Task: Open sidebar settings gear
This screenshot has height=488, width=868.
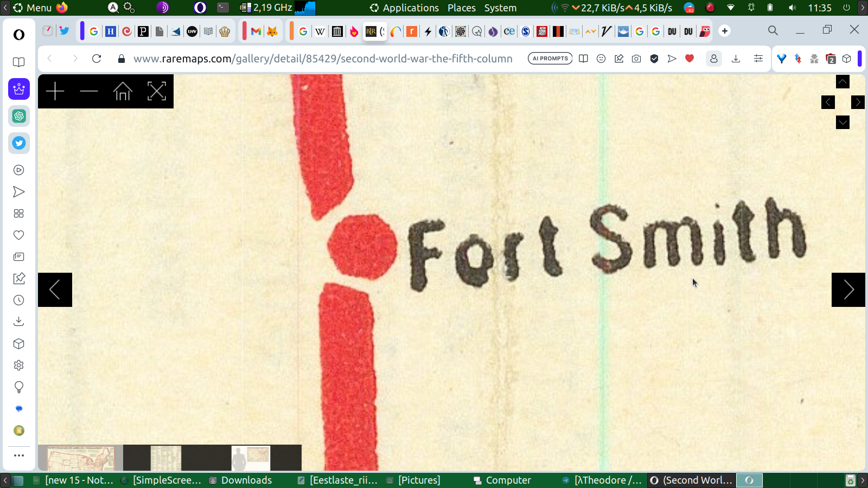Action: click(19, 365)
